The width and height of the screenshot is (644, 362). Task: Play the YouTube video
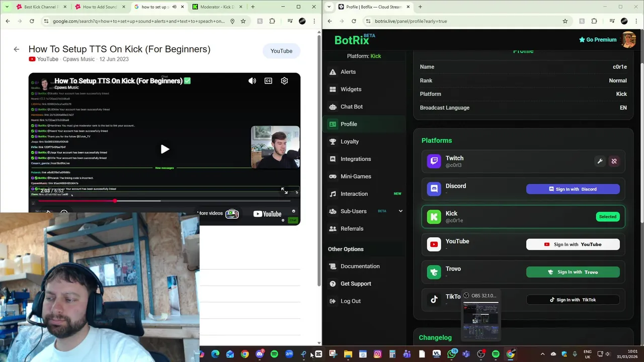point(165,149)
